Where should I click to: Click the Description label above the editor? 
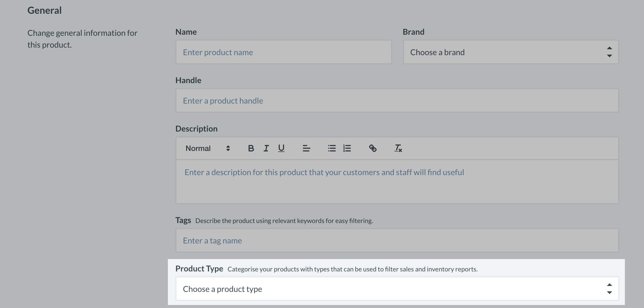pos(196,129)
